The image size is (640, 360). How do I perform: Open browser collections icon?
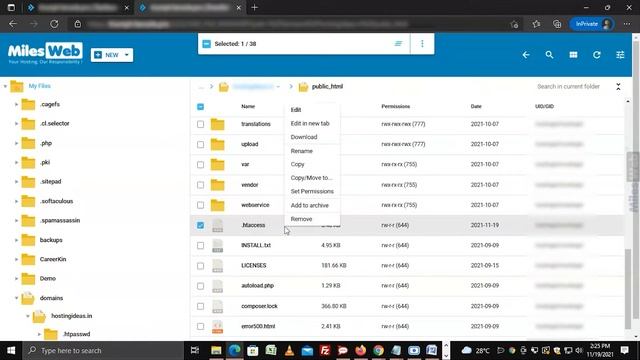click(x=557, y=24)
